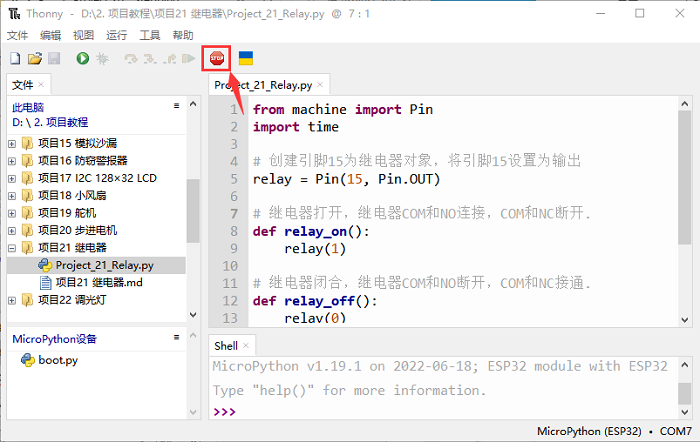Image resolution: width=700 pixels, height=442 pixels.
Task: Switch to the Project_21_Relay.py editor tab
Action: point(263,85)
